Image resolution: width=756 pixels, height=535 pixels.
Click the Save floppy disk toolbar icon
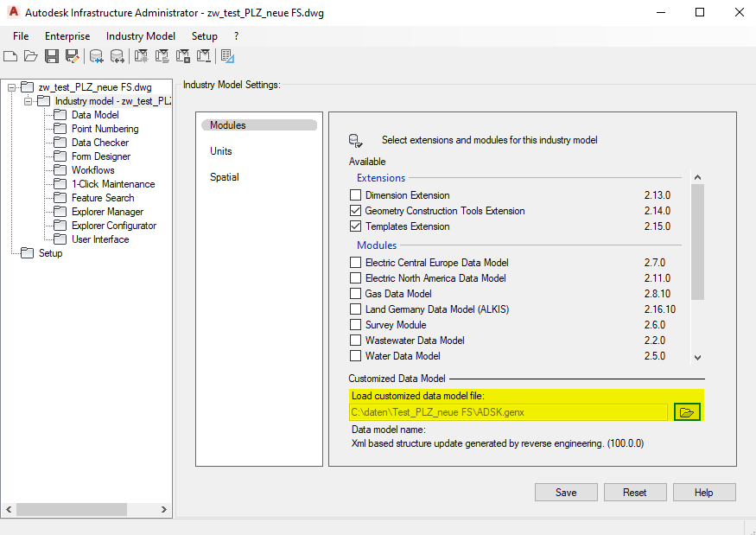[52, 56]
